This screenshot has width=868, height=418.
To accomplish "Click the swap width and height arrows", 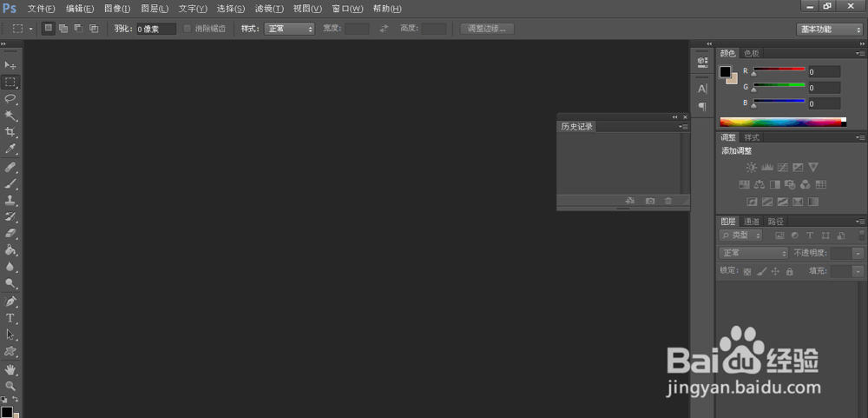I will click(x=385, y=29).
